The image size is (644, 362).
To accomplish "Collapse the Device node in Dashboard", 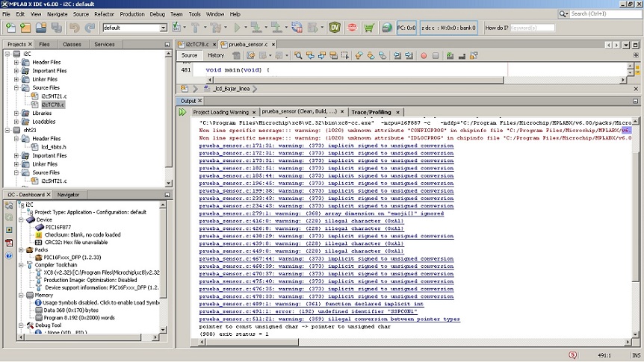I will [x=22, y=219].
